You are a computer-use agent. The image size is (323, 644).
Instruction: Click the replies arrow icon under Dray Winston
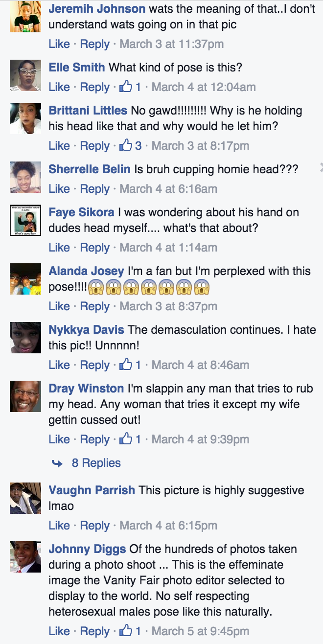57,463
